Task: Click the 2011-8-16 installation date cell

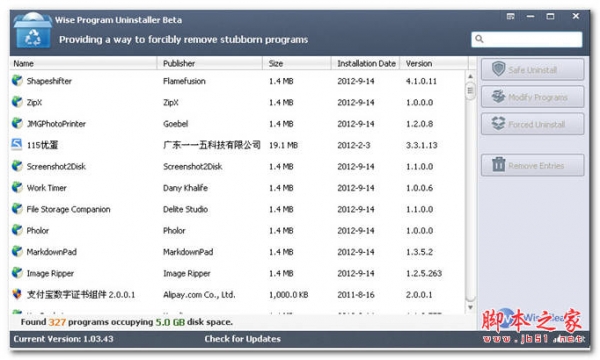Action: (x=356, y=295)
